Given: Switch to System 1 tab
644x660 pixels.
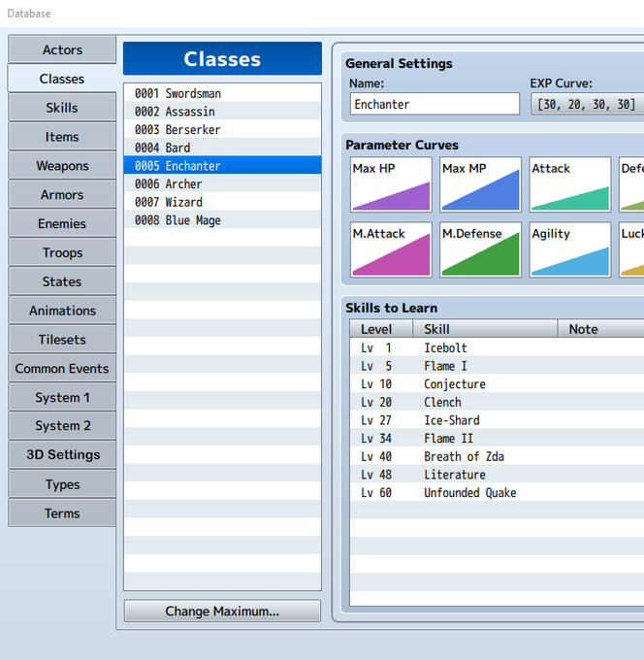Looking at the screenshot, I should coord(62,397).
